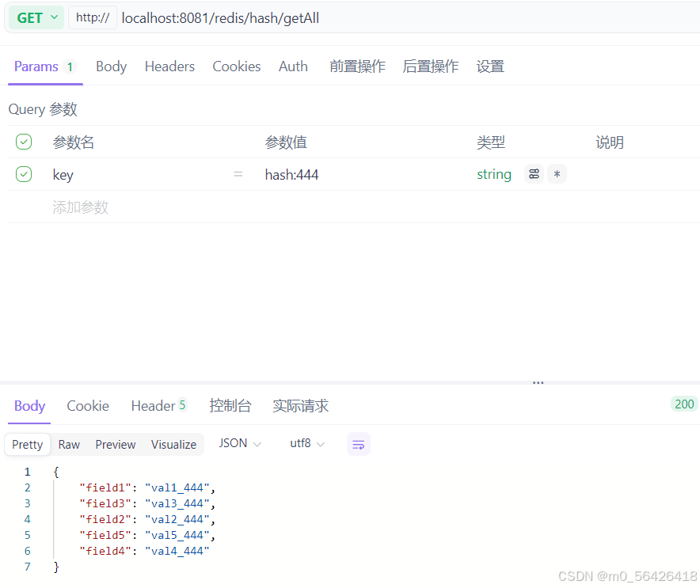Screen dimensions: 700x588
Task: Click 添加参数 to add a parameter
Action: 80,207
